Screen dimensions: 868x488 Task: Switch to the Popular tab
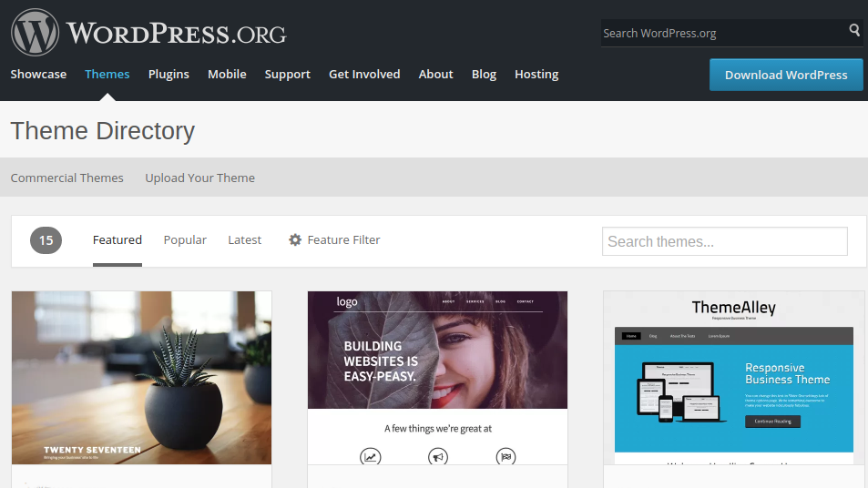tap(185, 240)
